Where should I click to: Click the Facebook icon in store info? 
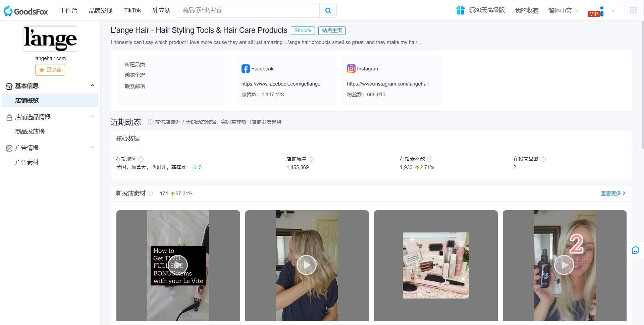point(246,68)
